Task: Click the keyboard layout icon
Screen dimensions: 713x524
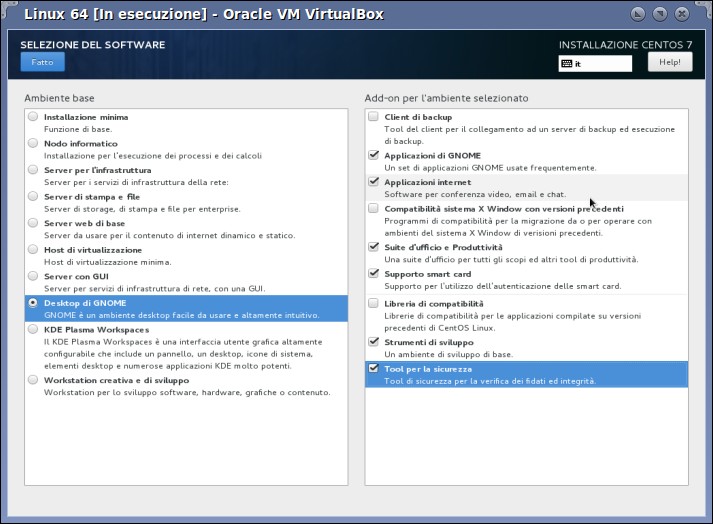Action: pyautogui.click(x=567, y=64)
